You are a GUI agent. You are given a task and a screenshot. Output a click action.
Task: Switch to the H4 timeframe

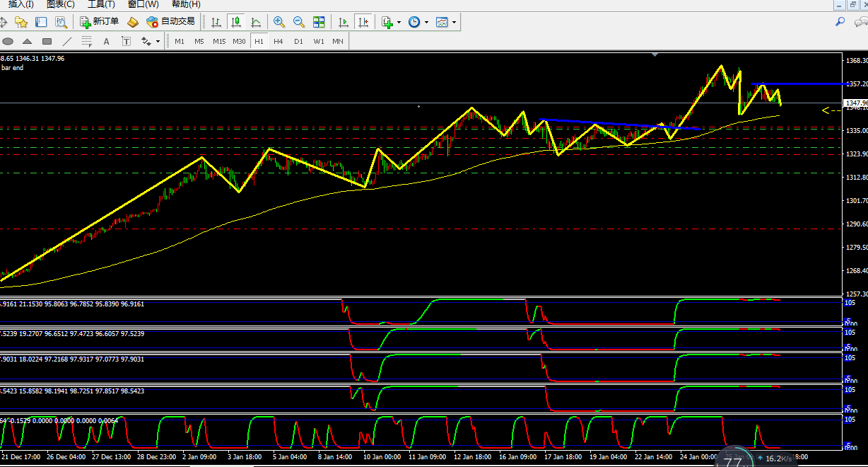(278, 41)
